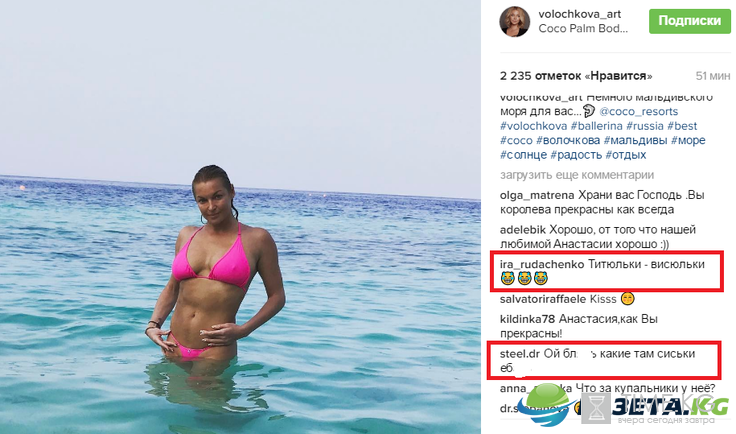Select the #ballerina hashtag
The width and height of the screenshot is (736, 434).
click(596, 126)
